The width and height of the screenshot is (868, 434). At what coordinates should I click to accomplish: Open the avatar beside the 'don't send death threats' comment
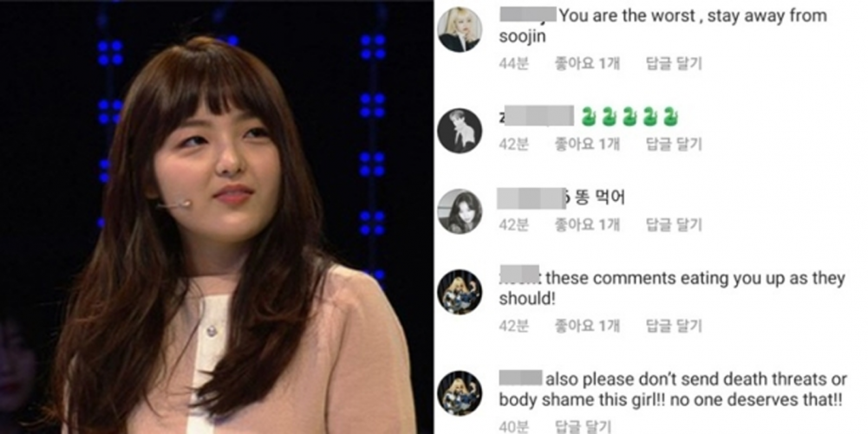click(460, 393)
